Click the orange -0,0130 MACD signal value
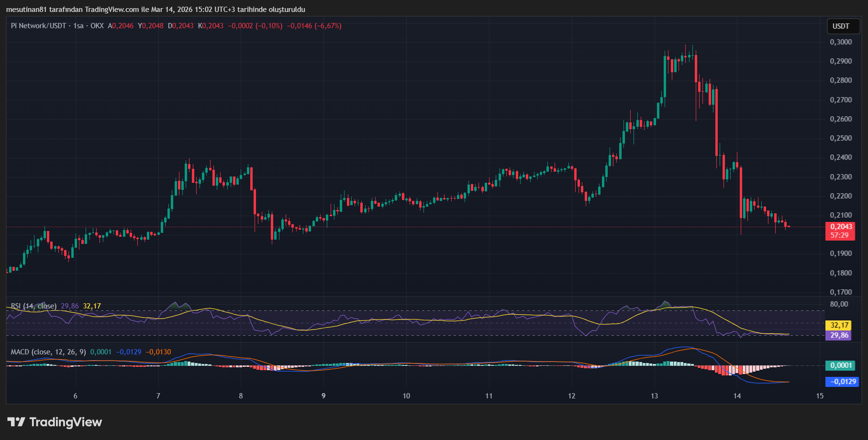The image size is (868, 440). [158, 352]
